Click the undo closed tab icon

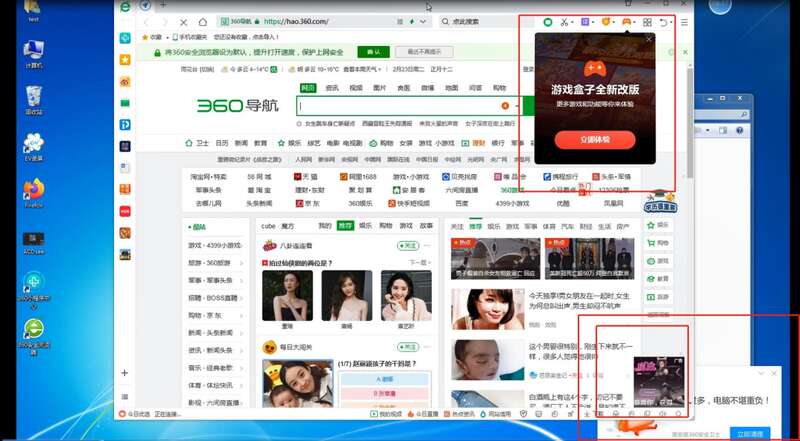coord(663,22)
